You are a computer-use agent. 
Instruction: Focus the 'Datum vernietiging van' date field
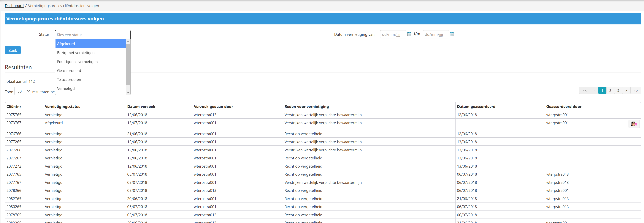(x=393, y=34)
